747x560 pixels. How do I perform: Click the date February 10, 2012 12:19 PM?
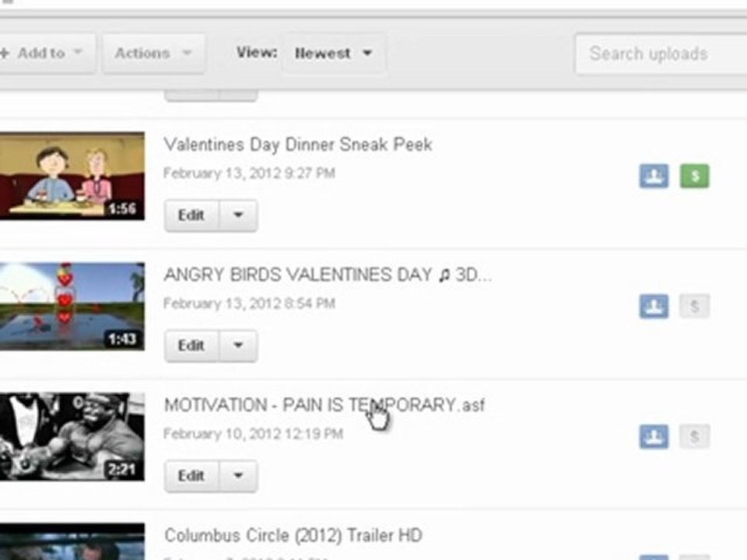pyautogui.click(x=253, y=434)
